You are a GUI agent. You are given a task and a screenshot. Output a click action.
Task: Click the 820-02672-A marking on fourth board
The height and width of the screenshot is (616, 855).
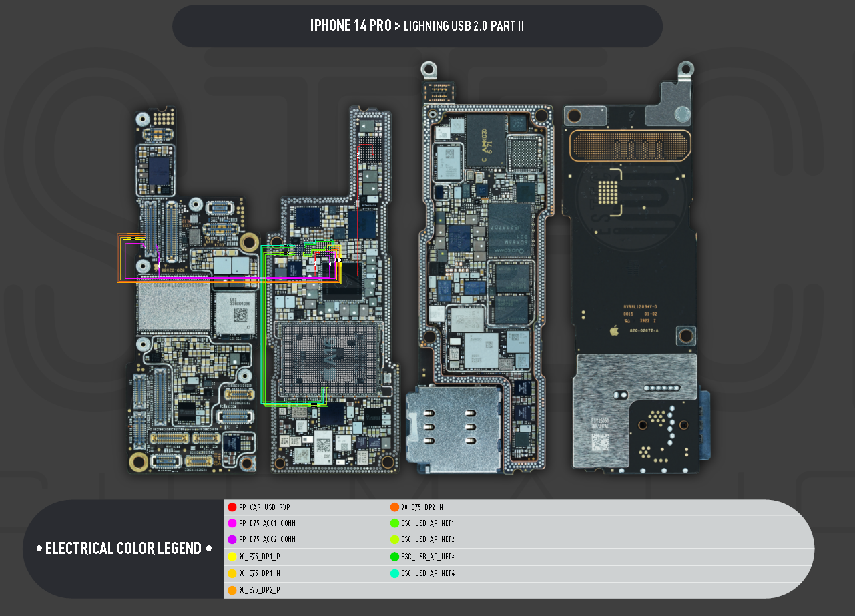[x=645, y=330]
